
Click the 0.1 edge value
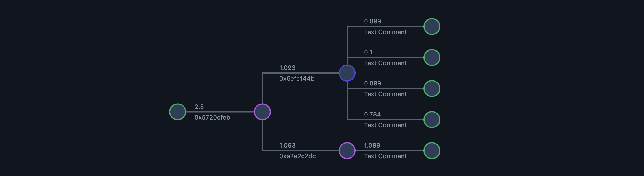(x=368, y=52)
